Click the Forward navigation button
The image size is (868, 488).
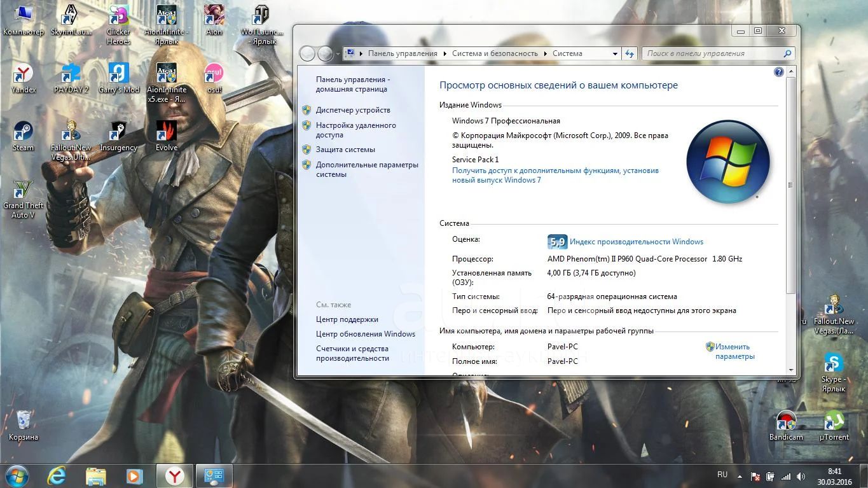pyautogui.click(x=325, y=53)
